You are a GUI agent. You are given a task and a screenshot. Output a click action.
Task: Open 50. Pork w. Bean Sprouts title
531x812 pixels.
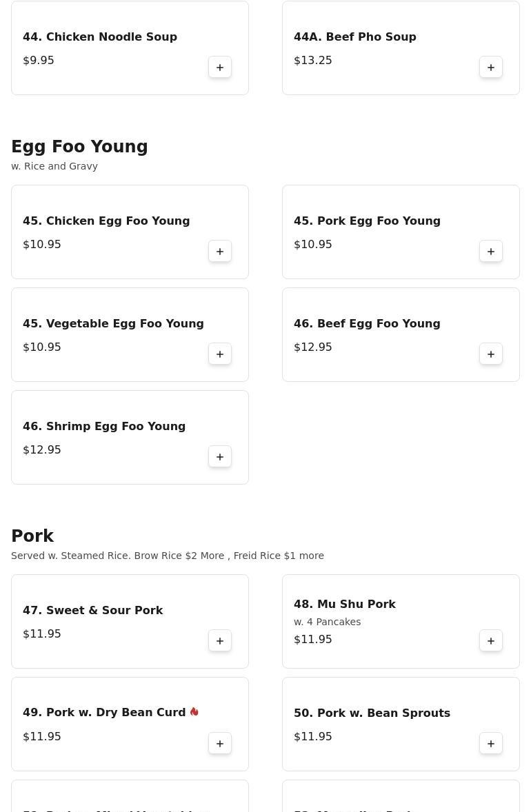372,713
